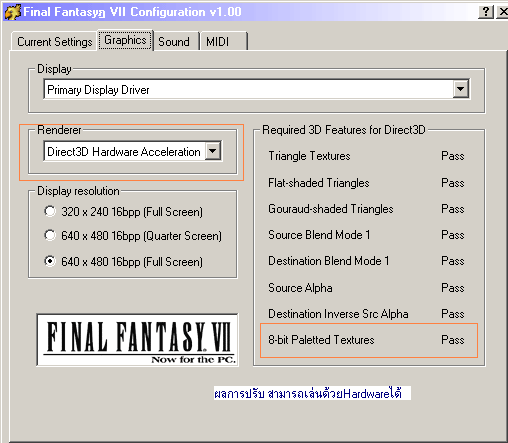508x443 pixels.
Task: Click the Source Alpha feature label
Action: click(300, 288)
